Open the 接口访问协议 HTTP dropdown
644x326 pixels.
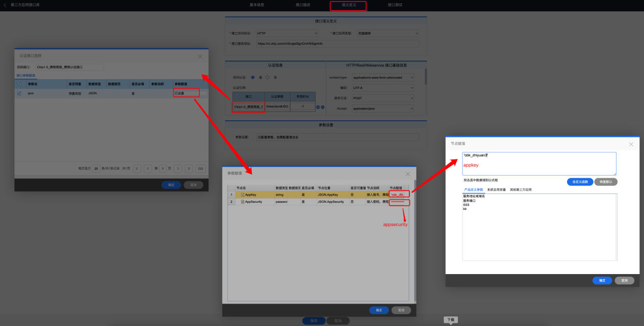pyautogui.click(x=290, y=33)
